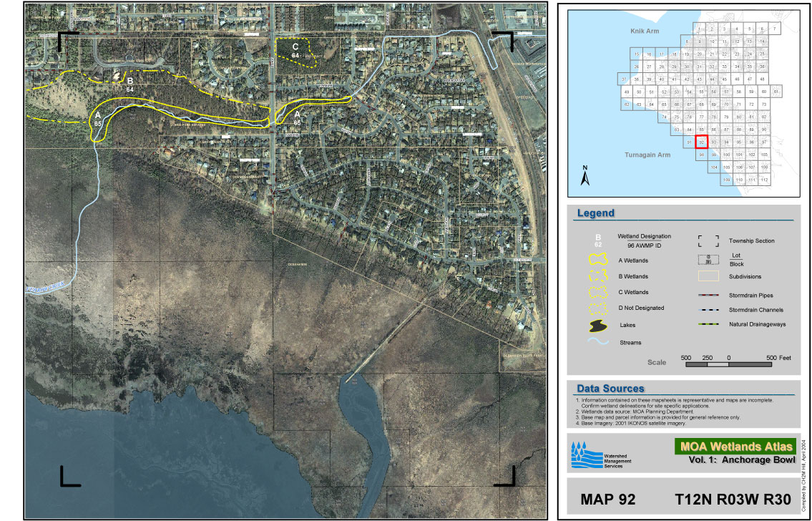Select the Stormdrain Pipes line symbol
This screenshot has width=812, height=521.
coord(708,295)
